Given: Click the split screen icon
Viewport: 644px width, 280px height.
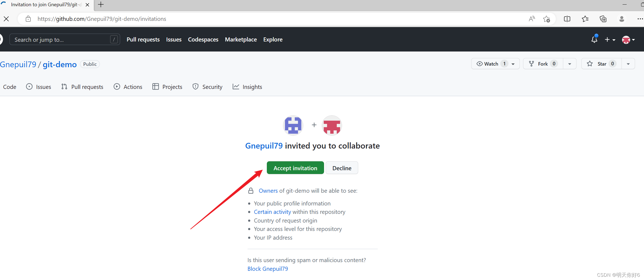Looking at the screenshot, I should (567, 19).
